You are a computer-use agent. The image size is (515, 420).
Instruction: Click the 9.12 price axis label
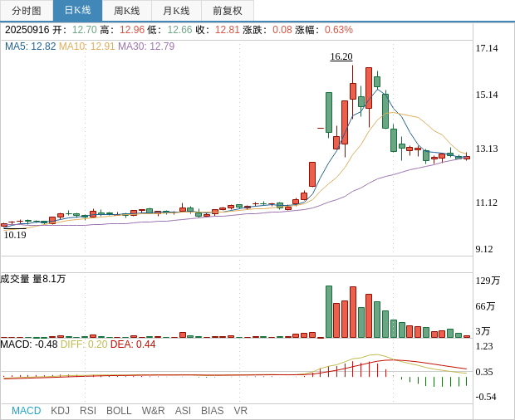tap(484, 249)
